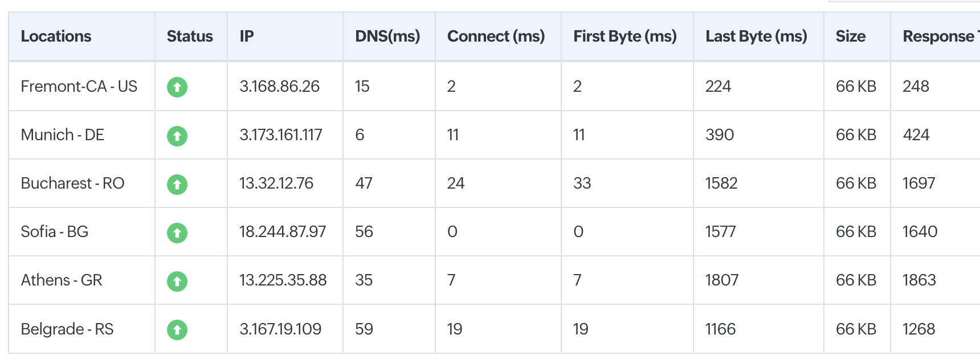
Task: Select IP address 13.32.12.76
Action: tap(276, 183)
